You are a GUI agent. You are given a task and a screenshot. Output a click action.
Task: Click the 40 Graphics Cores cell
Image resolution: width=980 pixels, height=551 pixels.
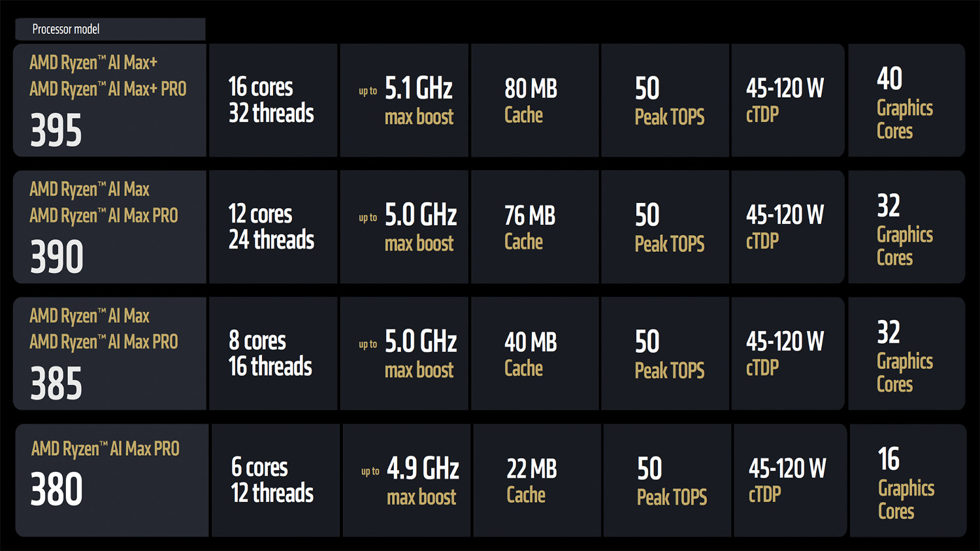[x=906, y=101]
